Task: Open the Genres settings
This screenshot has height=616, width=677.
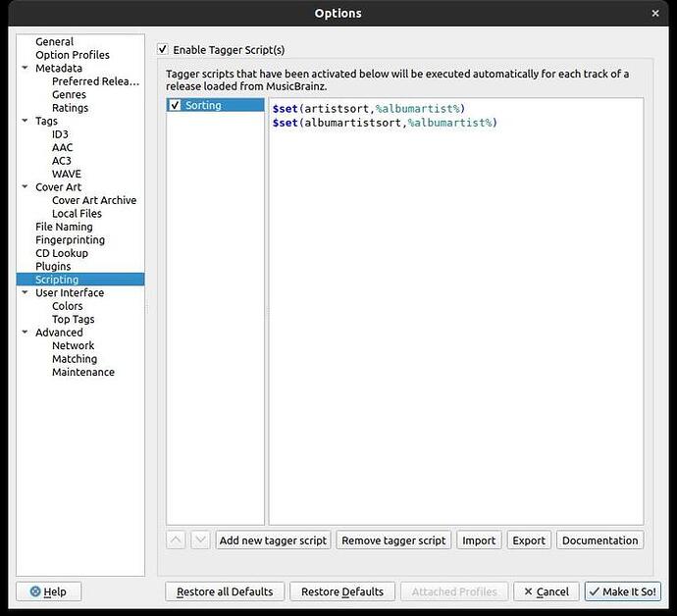Action: tap(69, 94)
